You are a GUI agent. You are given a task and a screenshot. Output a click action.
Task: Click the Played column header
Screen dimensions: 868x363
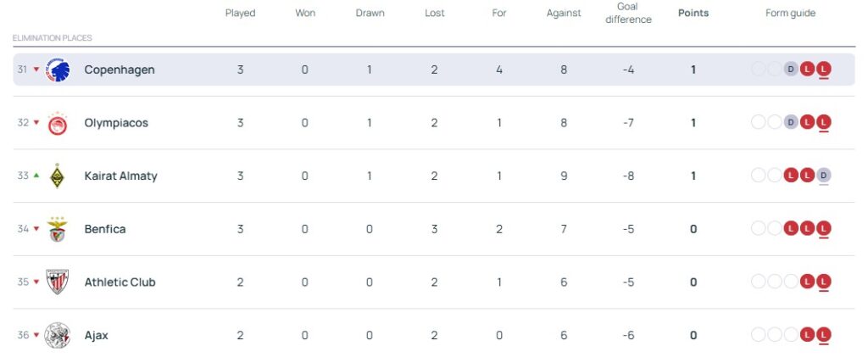(240, 13)
